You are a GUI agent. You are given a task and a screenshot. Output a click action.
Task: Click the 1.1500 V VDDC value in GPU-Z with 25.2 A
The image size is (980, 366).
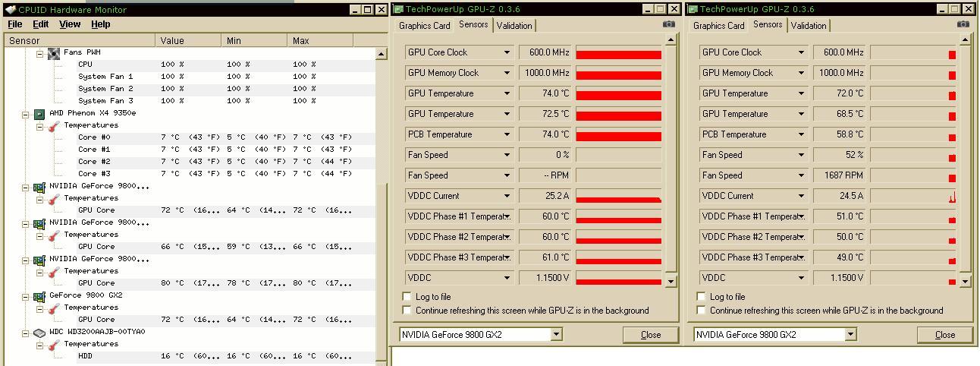point(545,278)
